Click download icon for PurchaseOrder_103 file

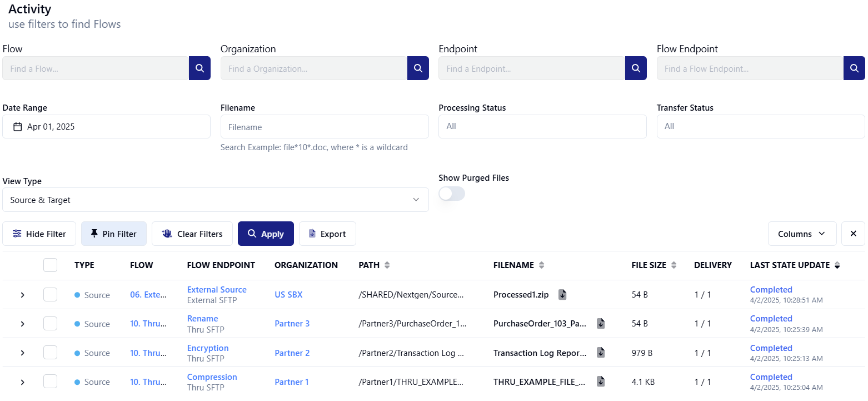(601, 324)
